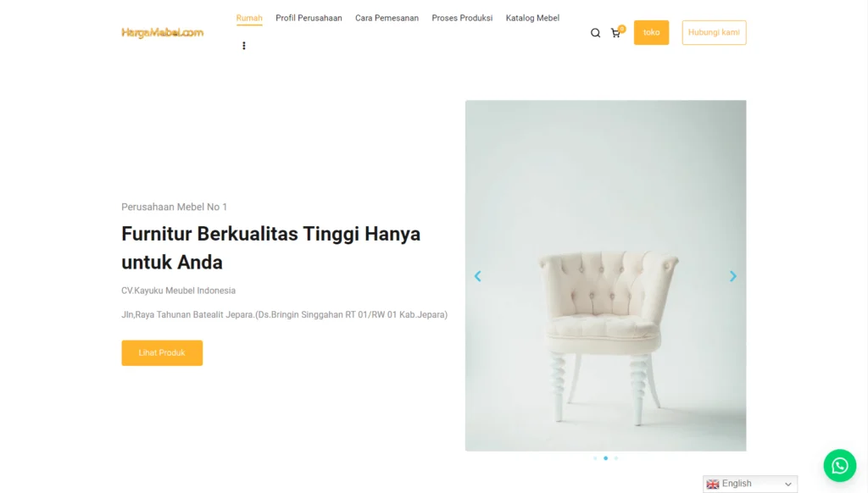Start WhatsApp chat via green button

[x=840, y=465]
